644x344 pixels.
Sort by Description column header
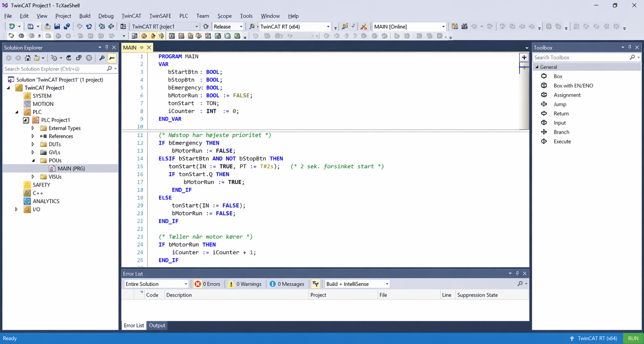[x=236, y=295]
